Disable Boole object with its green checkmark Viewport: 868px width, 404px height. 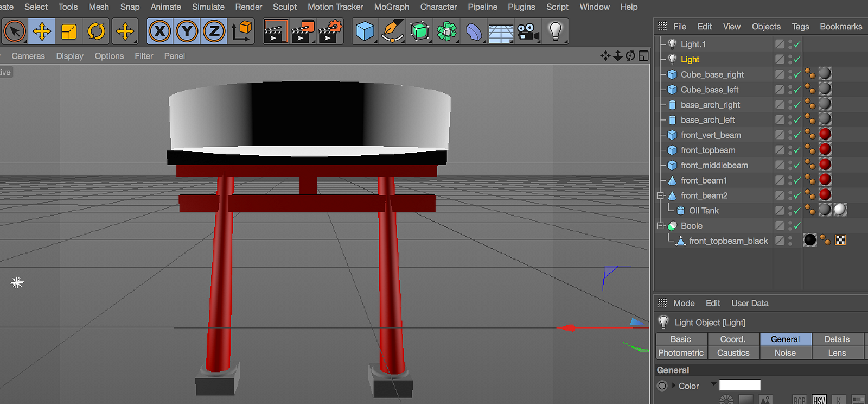797,226
